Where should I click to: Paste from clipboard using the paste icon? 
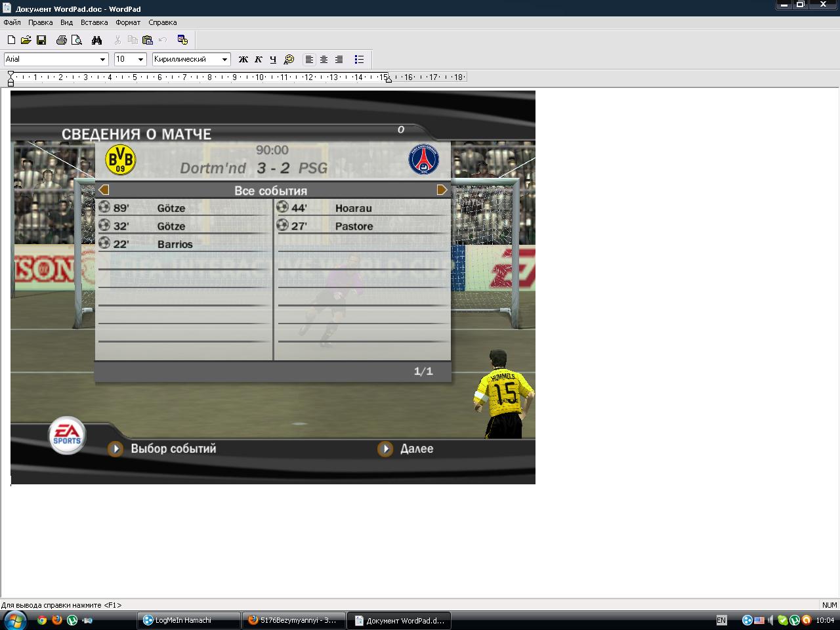pyautogui.click(x=148, y=40)
